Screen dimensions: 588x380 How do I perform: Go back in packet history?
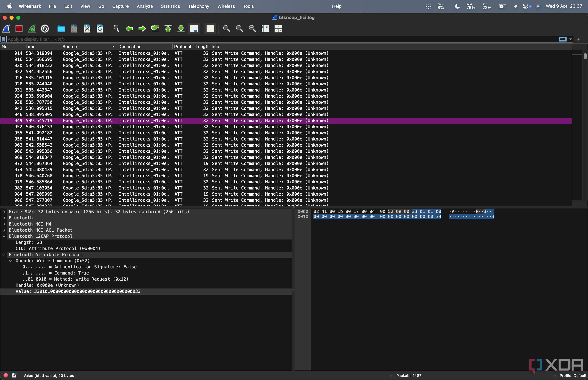129,29
